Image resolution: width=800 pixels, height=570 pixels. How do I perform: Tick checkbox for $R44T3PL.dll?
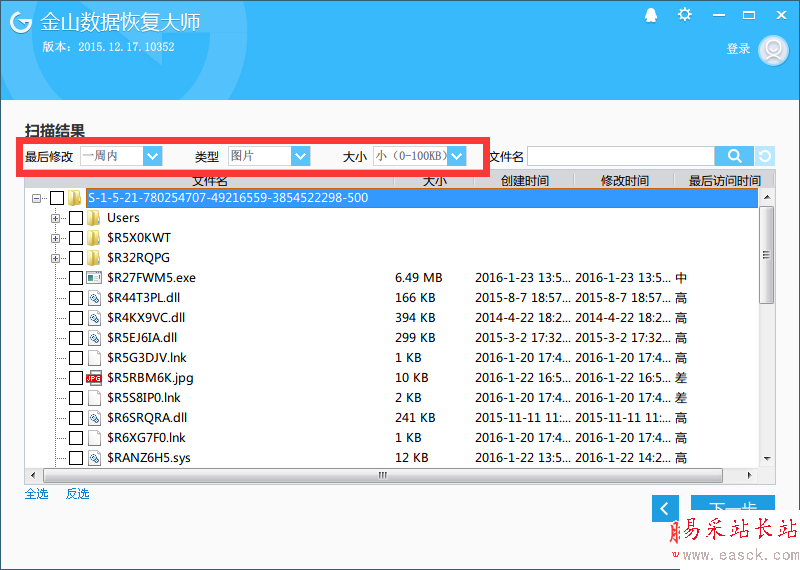click(x=76, y=298)
